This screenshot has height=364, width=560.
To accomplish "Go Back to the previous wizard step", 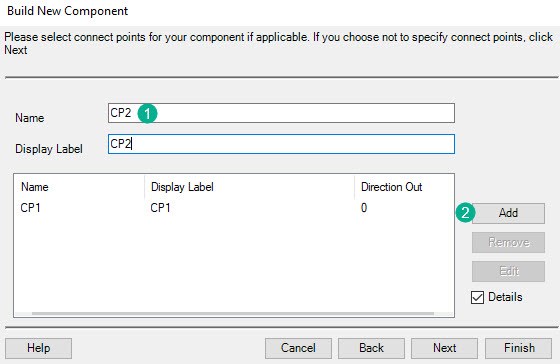I will (x=371, y=348).
